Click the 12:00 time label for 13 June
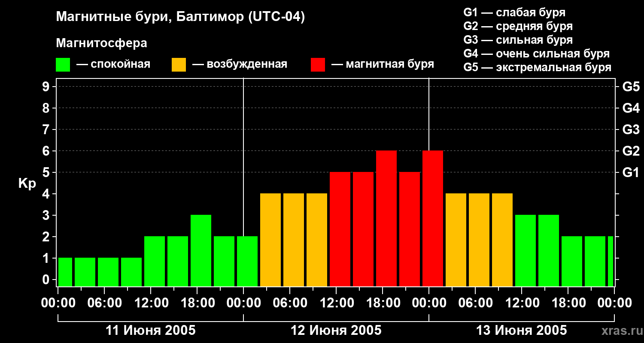Screen dimensions: 644x343 522,303
